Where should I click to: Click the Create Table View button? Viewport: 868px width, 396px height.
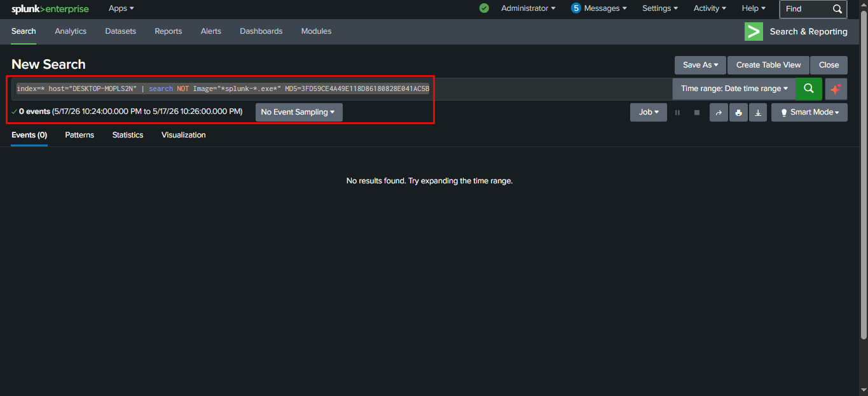point(768,65)
